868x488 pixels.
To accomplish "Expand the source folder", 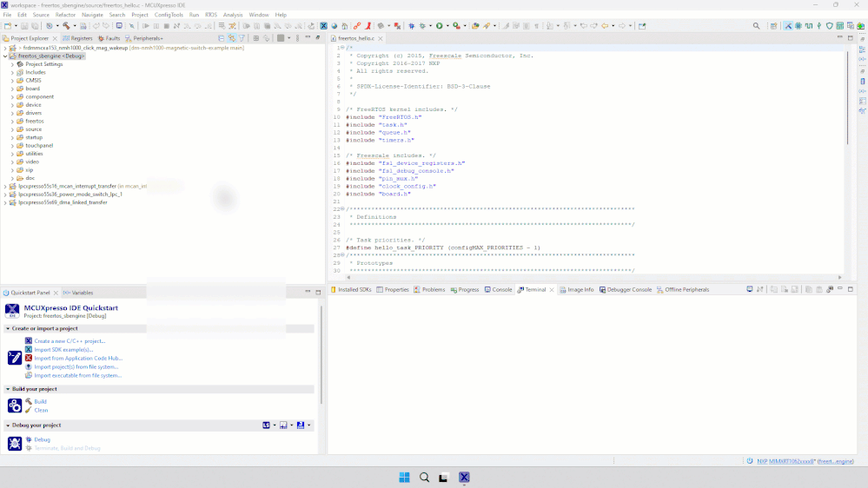I will [13, 129].
